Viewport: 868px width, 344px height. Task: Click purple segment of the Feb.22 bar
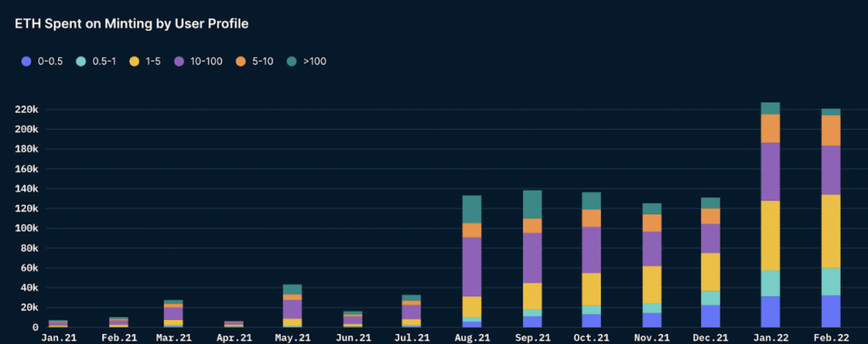[830, 170]
